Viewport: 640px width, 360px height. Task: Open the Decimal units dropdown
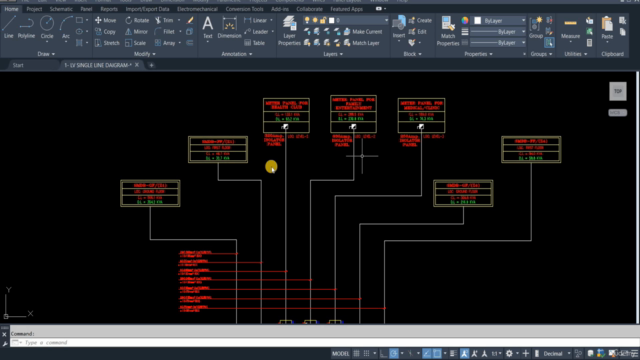tap(557, 353)
